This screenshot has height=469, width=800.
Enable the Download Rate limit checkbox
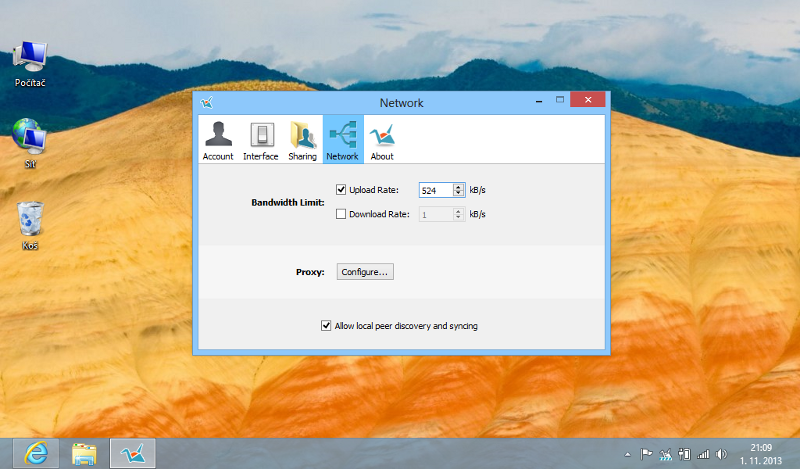pyautogui.click(x=341, y=214)
